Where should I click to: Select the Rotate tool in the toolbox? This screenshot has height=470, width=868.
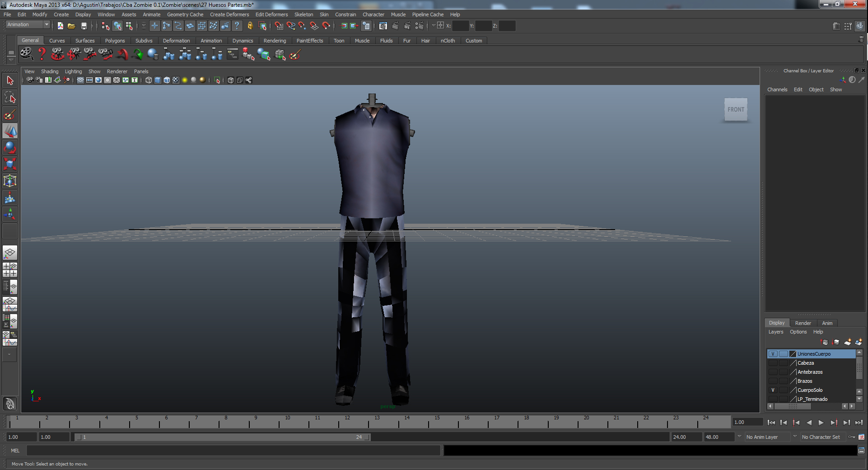coord(10,147)
